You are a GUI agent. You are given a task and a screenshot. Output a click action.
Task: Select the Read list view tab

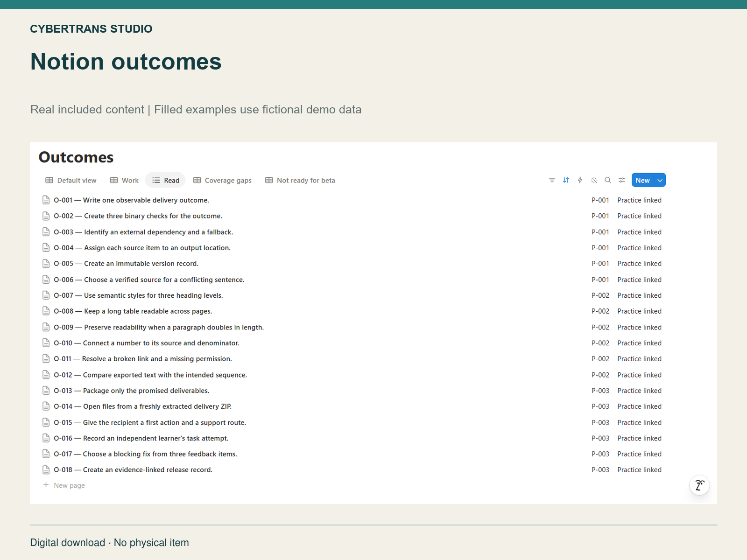[x=166, y=180]
